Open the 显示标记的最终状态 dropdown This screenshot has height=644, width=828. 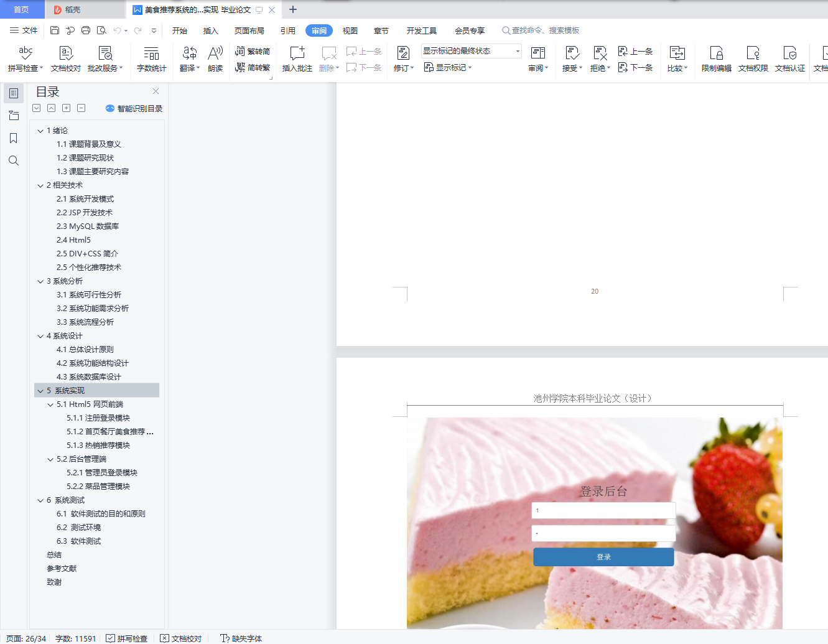click(x=471, y=51)
